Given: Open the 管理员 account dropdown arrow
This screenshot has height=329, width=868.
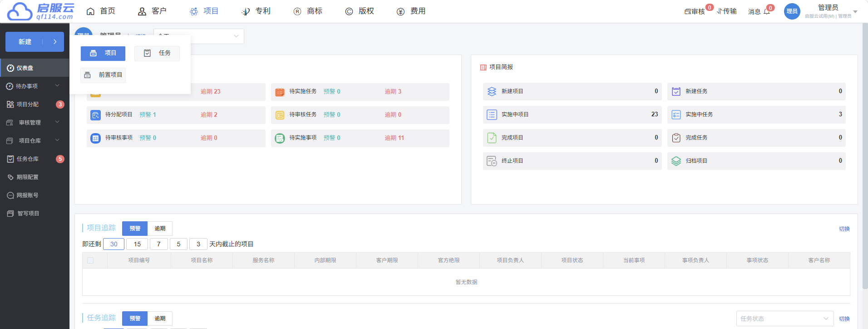Looking at the screenshot, I should pos(855,12).
